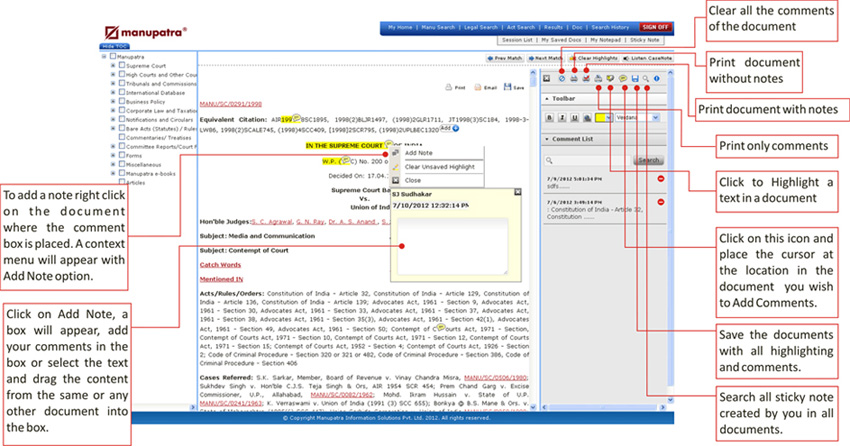Check the Tribunals and Commissions checkbox
Viewport: 850px width, 446px height.
122,83
